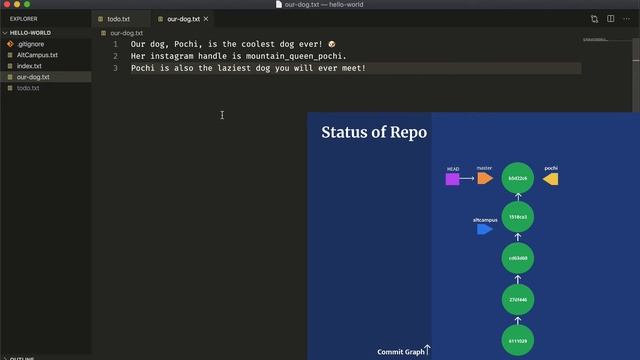Screen dimensions: 640x360
Task: Open AltCampus.txt in file explorer
Action: coord(37,55)
